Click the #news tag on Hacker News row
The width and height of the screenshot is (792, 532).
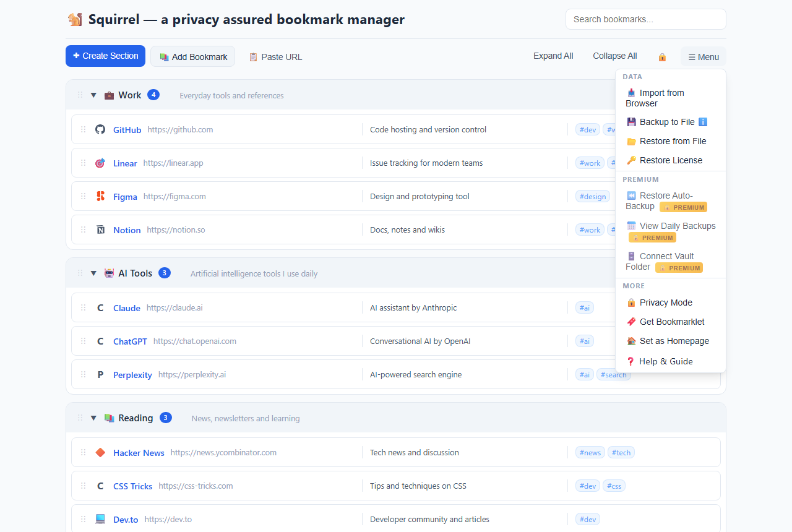[590, 452]
